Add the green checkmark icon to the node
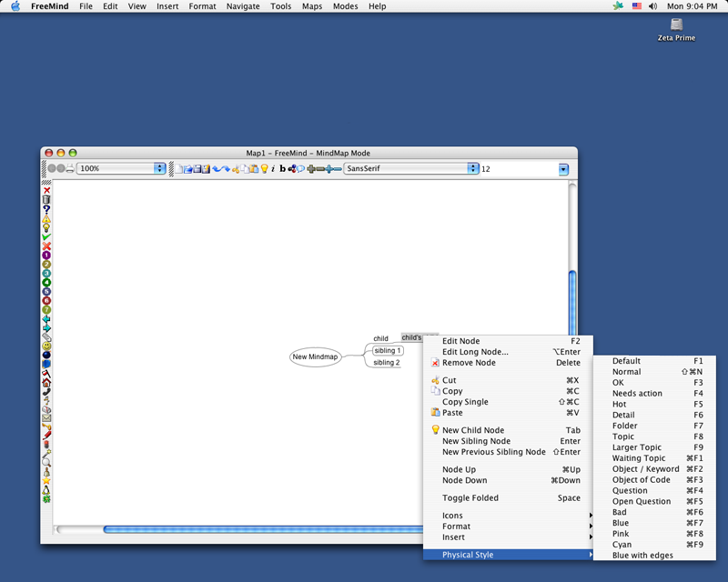Screen dimensions: 728x582 (46, 237)
